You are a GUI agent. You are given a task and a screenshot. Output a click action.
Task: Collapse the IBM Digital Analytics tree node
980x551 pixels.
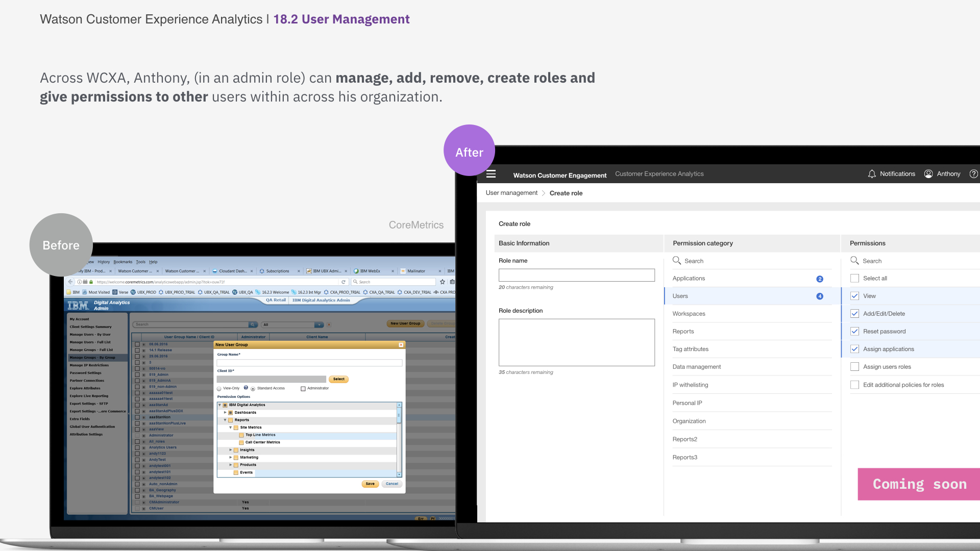point(220,405)
